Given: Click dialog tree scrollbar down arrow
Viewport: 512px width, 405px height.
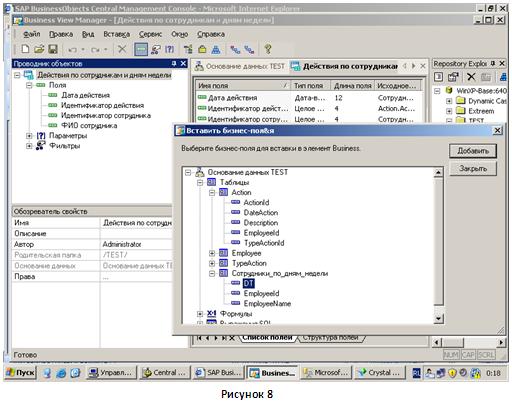Looking at the screenshot, I should [439, 319].
